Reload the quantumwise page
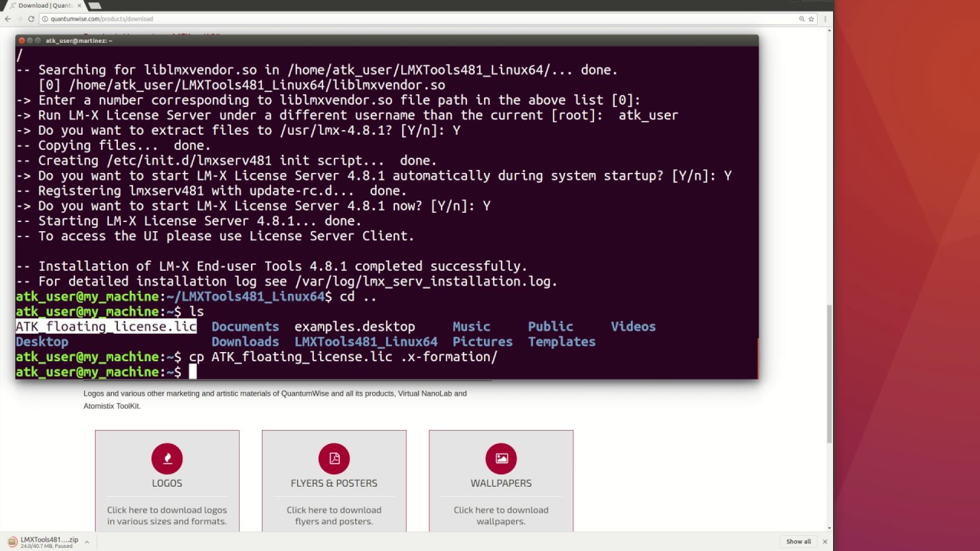Screen dimensions: 980x551 (x=31, y=18)
